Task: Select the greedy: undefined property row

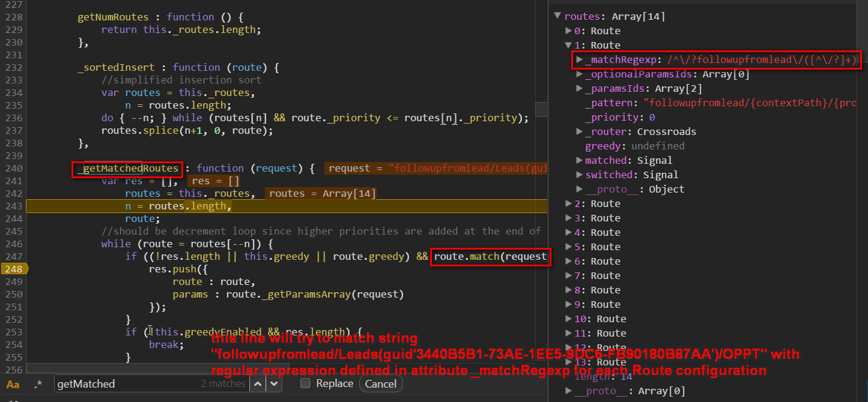Action: click(x=634, y=146)
